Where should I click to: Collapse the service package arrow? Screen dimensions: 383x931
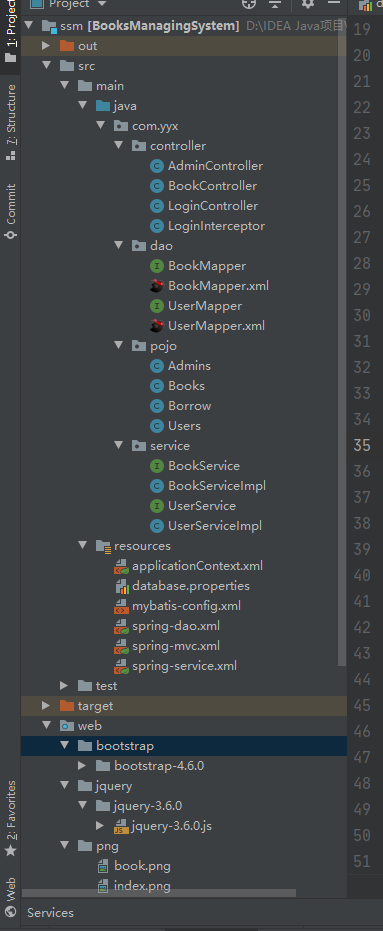118,445
